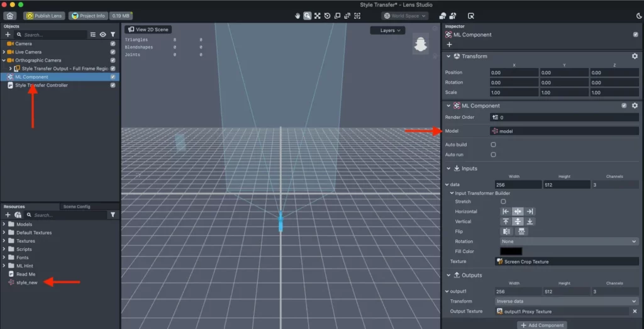Click the Inspector plus icon under ML Component
Viewport: 644px width, 329px height.
449,45
